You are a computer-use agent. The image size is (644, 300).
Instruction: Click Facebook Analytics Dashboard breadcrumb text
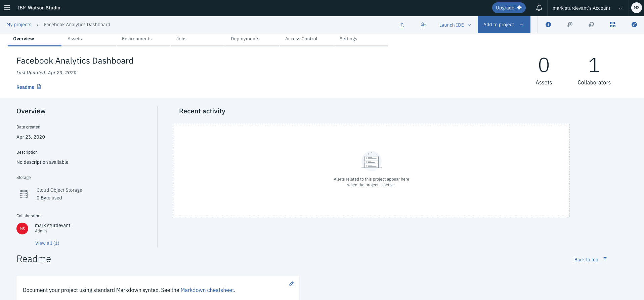[x=77, y=25]
